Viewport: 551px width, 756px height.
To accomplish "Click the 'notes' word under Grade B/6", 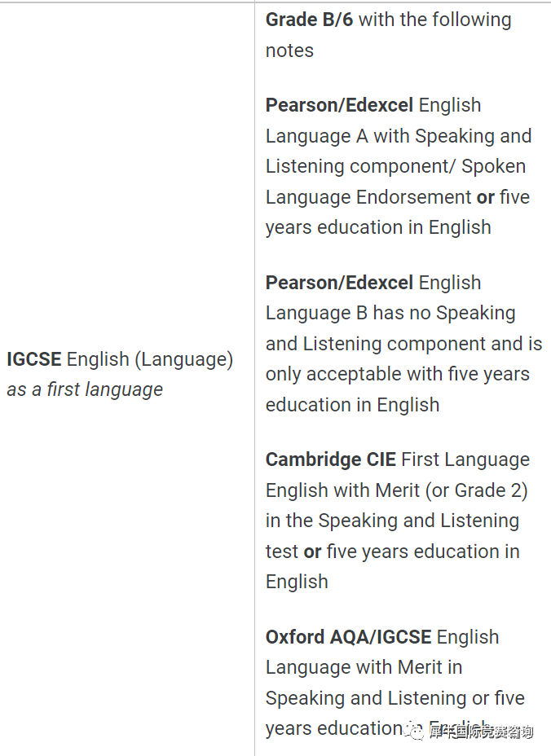I will tap(289, 51).
